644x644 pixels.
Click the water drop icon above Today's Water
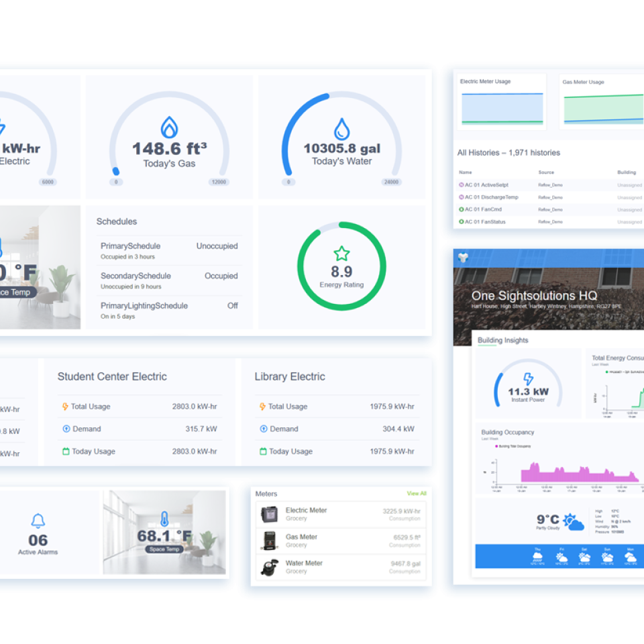click(342, 127)
